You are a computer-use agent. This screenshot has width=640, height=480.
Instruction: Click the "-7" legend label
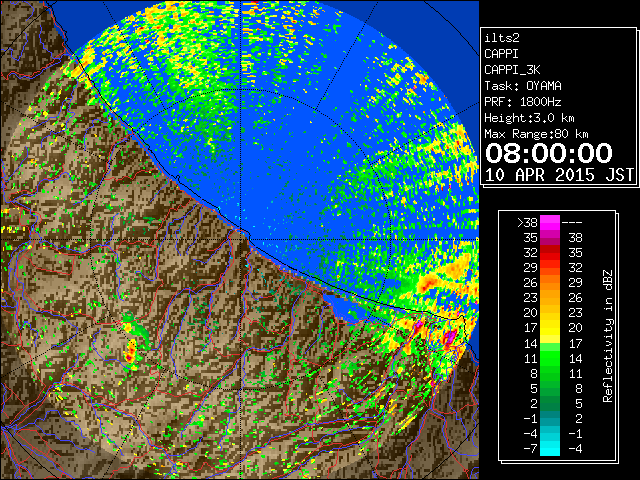530,449
